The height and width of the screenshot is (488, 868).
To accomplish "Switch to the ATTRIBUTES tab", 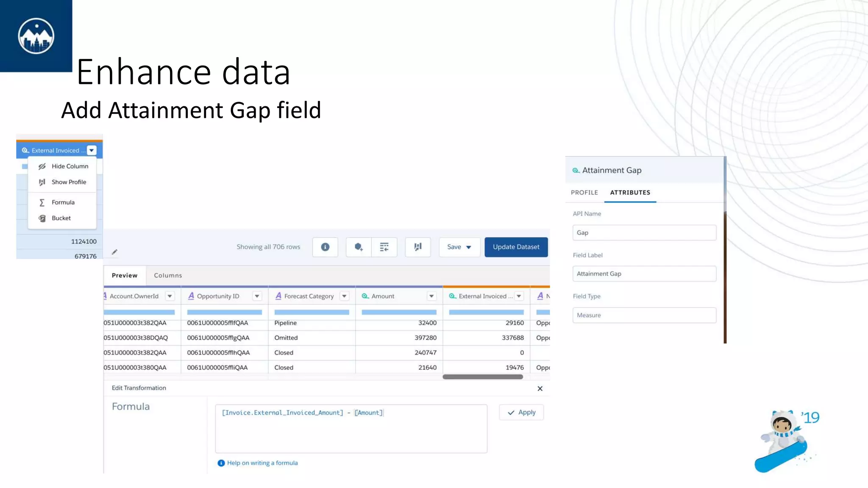I will pyautogui.click(x=630, y=192).
